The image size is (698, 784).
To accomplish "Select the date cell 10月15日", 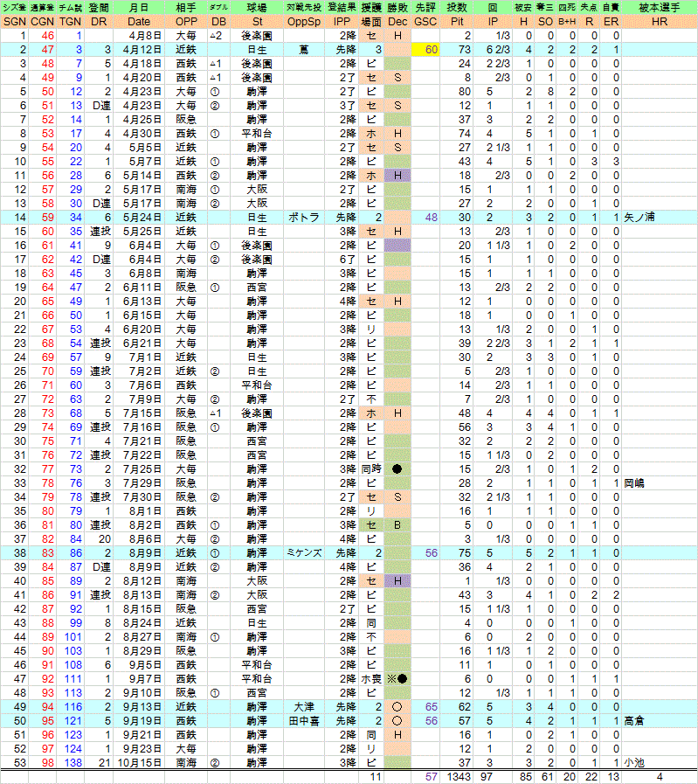I will pyautogui.click(x=139, y=762).
